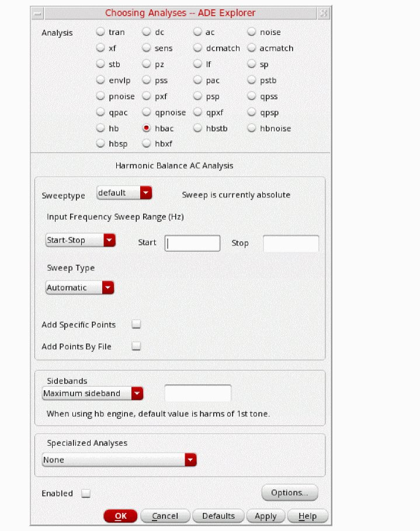Pick the pz analysis radio button
This screenshot has height=531, width=420.
(x=146, y=64)
